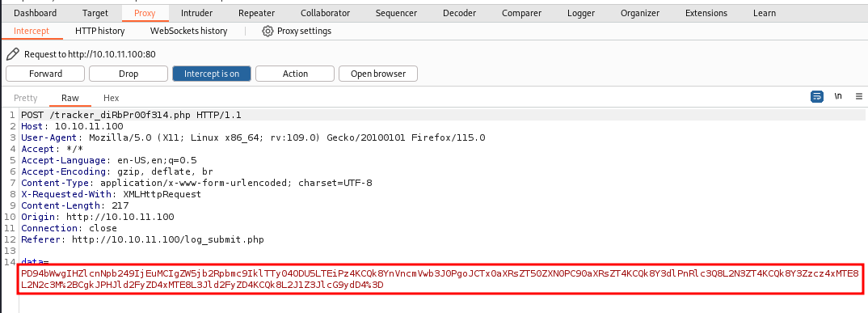
Task: Switch to the Logger tab
Action: point(581,13)
